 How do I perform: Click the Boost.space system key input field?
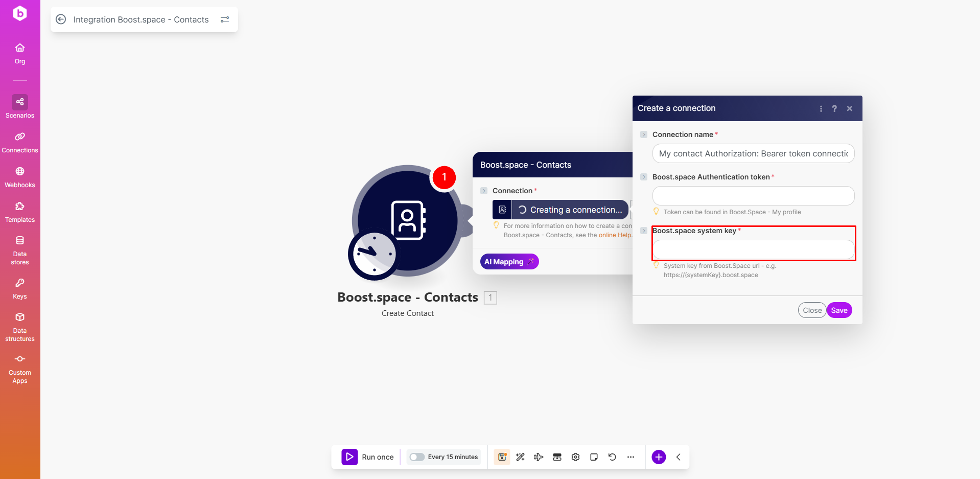[753, 249]
